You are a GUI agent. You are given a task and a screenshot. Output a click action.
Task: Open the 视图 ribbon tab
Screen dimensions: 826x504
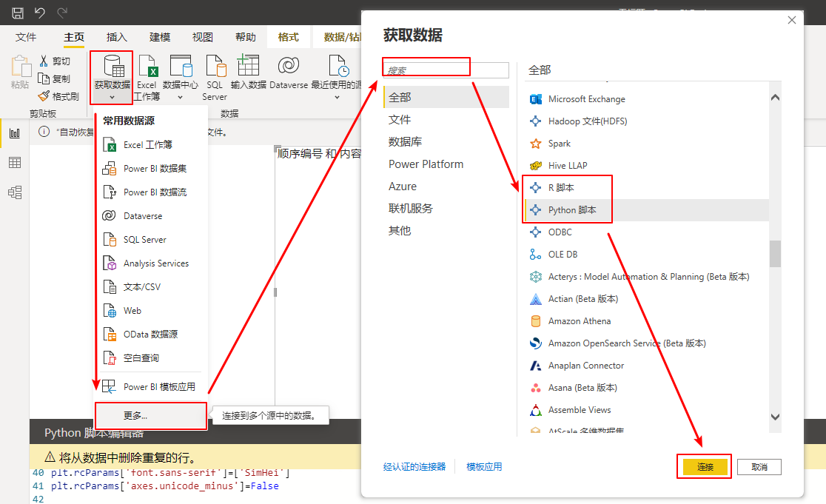(x=202, y=37)
